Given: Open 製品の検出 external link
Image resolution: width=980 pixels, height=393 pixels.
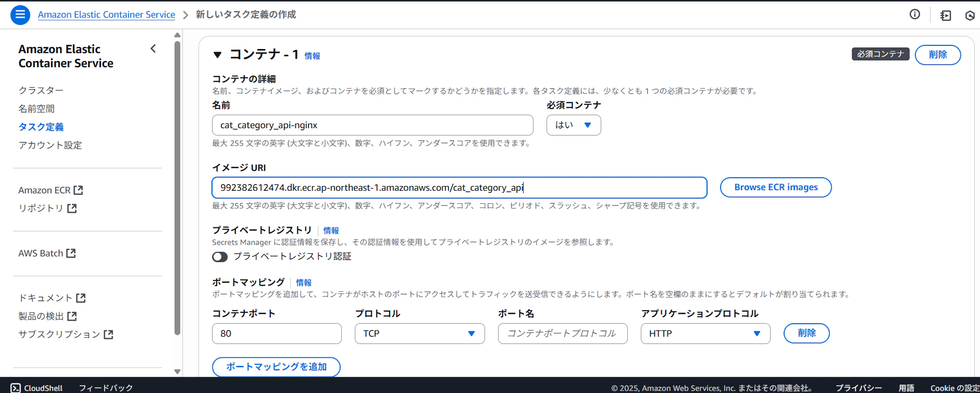Looking at the screenshot, I should pos(47,316).
